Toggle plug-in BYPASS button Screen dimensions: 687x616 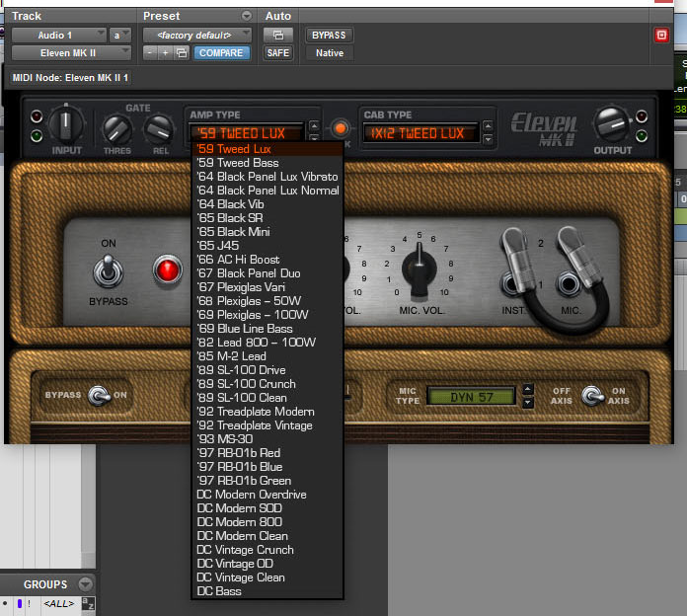(329, 36)
